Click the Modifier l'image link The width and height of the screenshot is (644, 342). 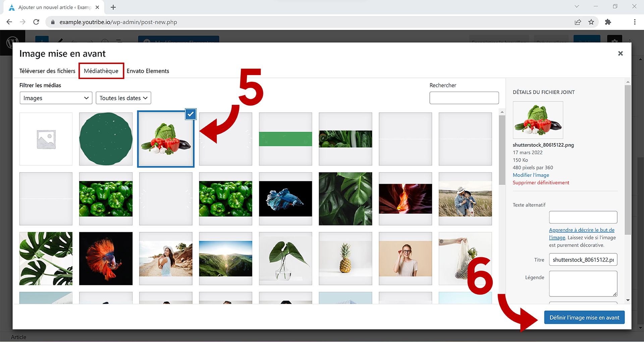click(x=531, y=175)
